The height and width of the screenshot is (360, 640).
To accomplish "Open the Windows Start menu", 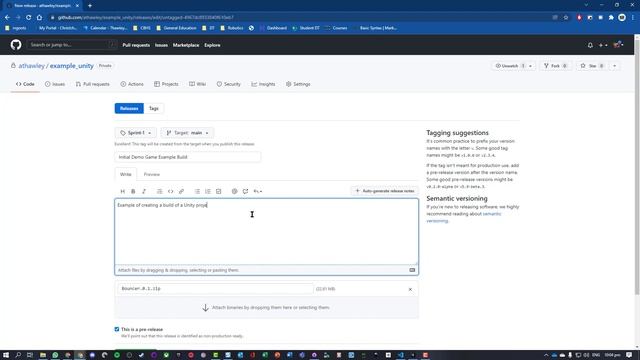I will point(6,355).
